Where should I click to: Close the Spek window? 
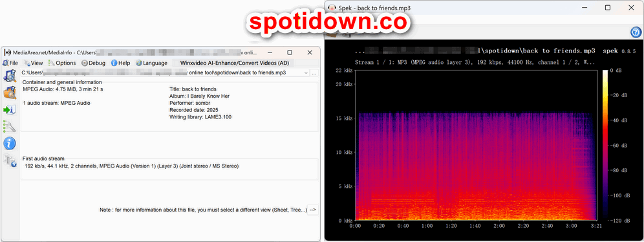(631, 8)
